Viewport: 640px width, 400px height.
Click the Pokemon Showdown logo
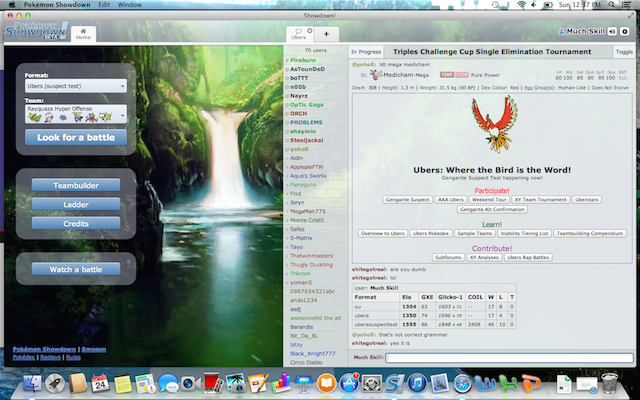point(36,31)
